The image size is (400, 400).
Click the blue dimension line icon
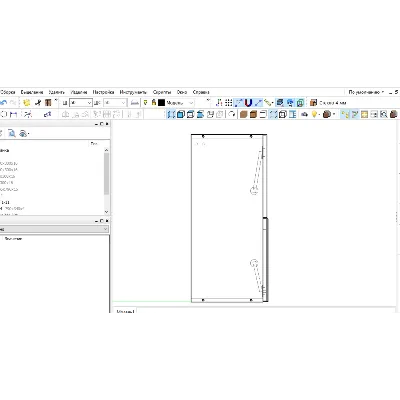14,114
